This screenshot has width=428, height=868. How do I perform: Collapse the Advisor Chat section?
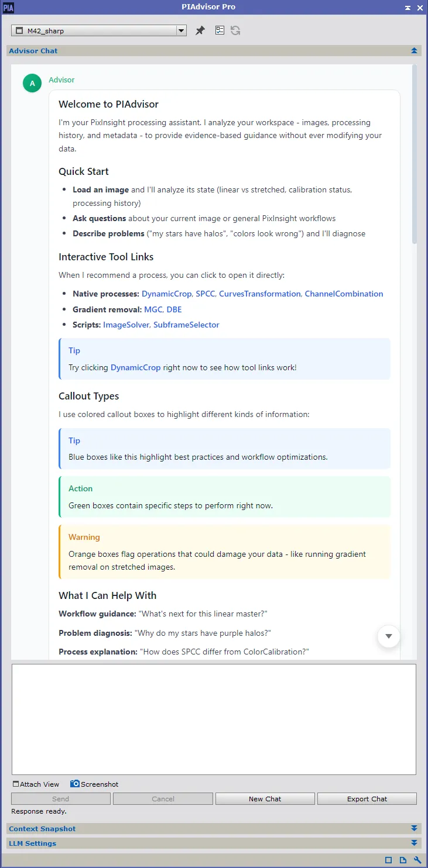pos(415,51)
